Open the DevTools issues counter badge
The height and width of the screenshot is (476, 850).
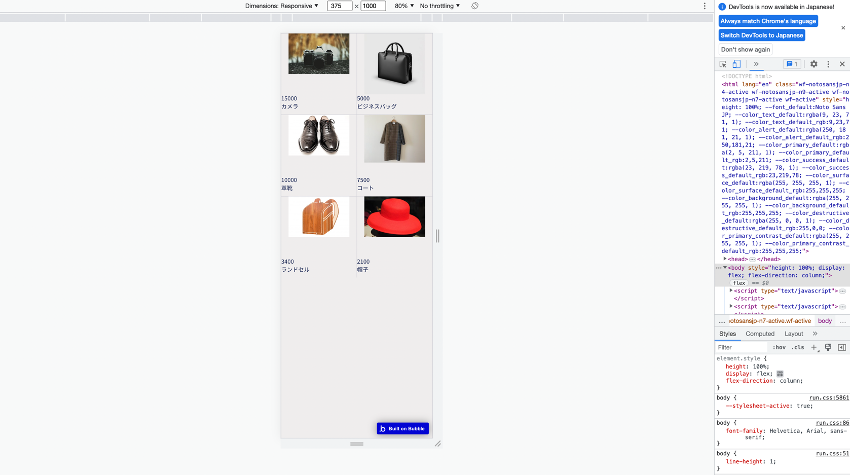coord(792,64)
